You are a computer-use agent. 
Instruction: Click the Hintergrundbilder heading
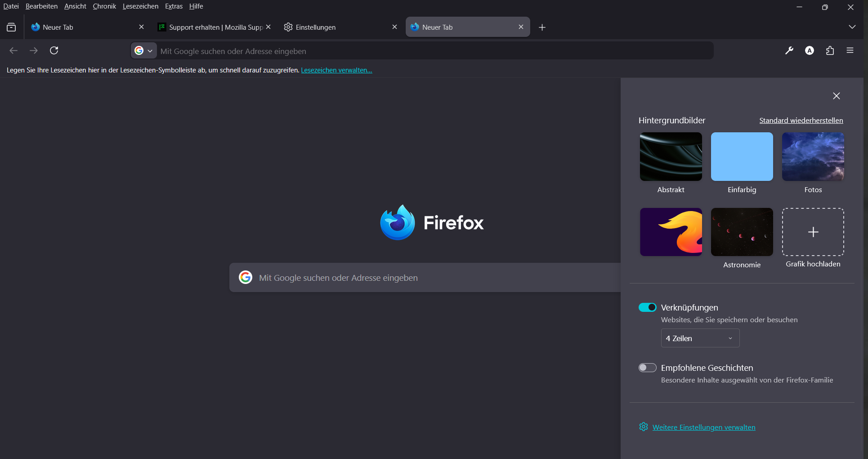pyautogui.click(x=672, y=120)
